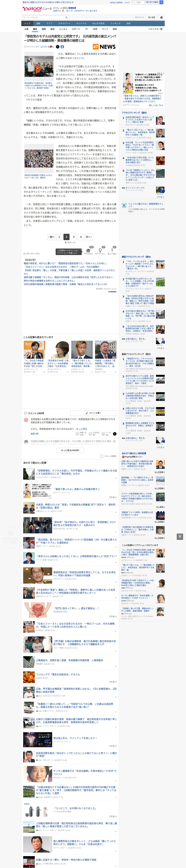Click the ログイン link in header
186x868 pixels.
[57, 11]
